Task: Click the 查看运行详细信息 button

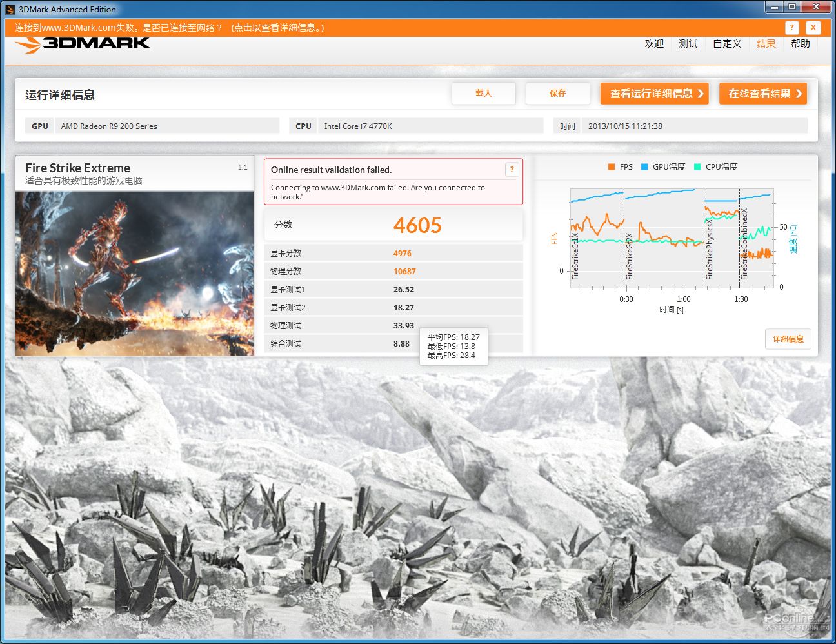Action: tap(653, 93)
